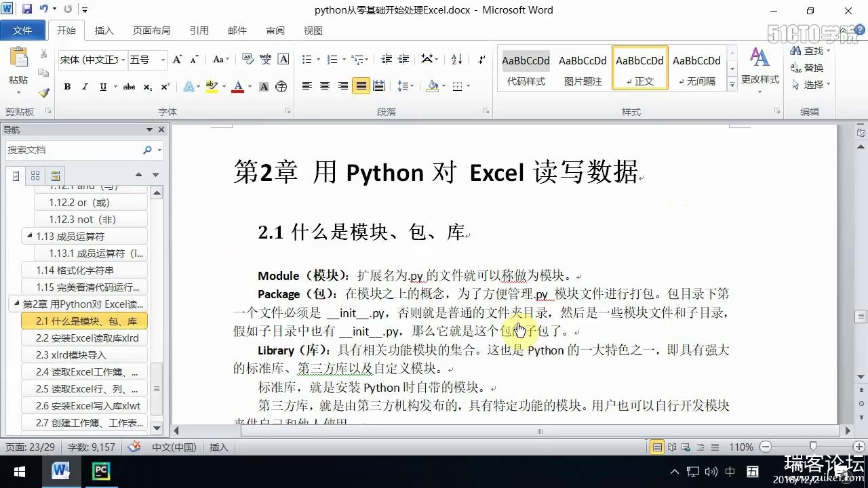The height and width of the screenshot is (488, 868).
Task: Click the Save icon in quick access toolbar
Action: tap(27, 9)
